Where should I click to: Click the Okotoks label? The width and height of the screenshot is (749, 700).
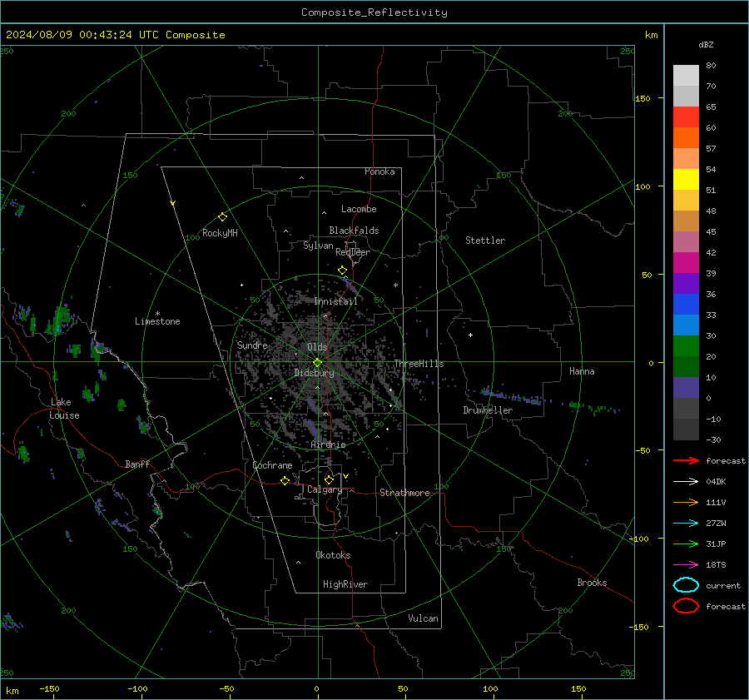click(333, 555)
